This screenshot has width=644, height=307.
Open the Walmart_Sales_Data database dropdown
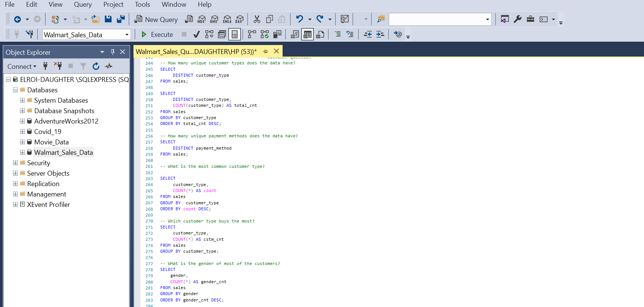click(127, 35)
